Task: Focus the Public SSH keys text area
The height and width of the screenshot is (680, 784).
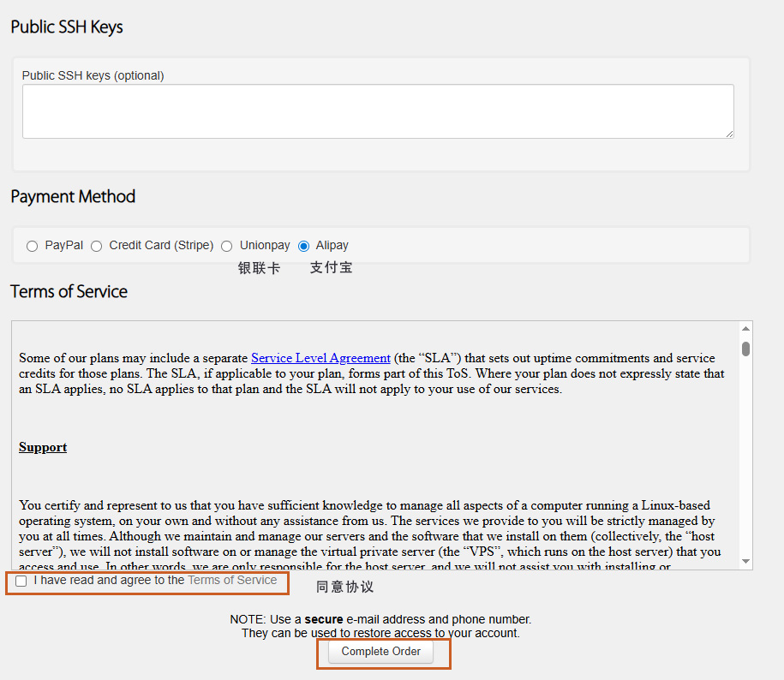Action: tap(377, 111)
